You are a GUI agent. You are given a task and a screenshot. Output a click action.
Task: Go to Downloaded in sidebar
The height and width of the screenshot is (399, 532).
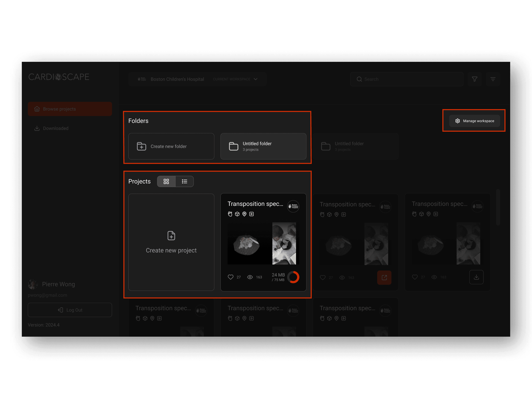(55, 128)
